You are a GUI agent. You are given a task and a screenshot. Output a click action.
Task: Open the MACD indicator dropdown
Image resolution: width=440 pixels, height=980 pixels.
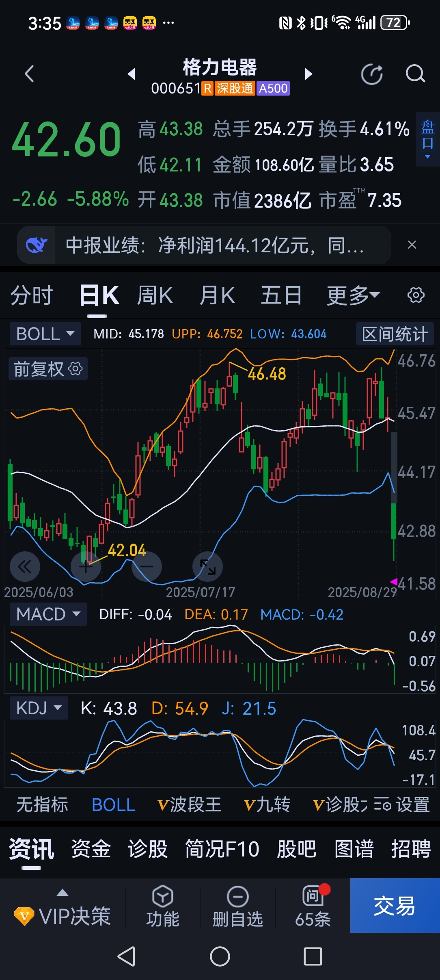[48, 614]
